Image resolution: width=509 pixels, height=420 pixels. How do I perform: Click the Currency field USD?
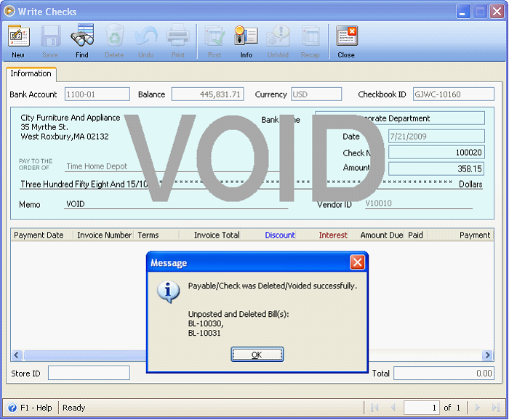pyautogui.click(x=316, y=94)
